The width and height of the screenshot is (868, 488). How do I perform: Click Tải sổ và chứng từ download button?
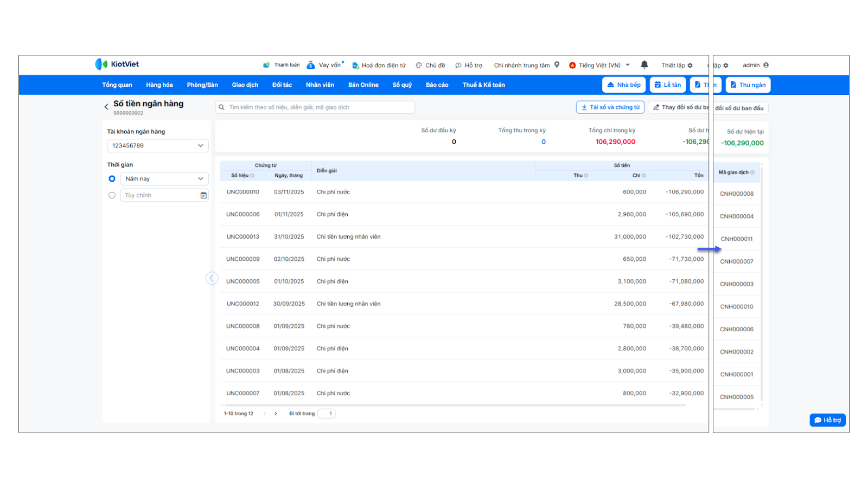click(x=610, y=107)
